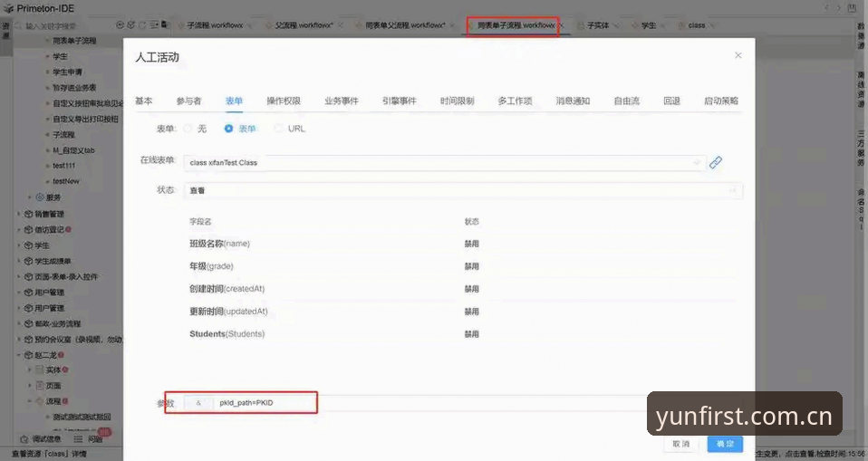Image resolution: width=868 pixels, height=461 pixels.
Task: Click the link icon beside 在线表单 field
Action: [715, 162]
